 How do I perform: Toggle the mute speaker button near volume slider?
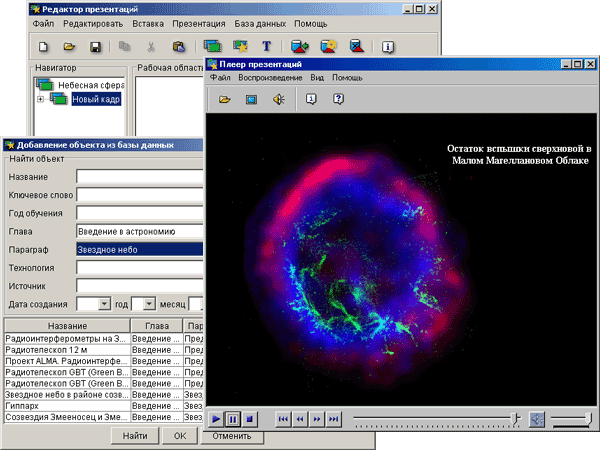pyautogui.click(x=537, y=419)
